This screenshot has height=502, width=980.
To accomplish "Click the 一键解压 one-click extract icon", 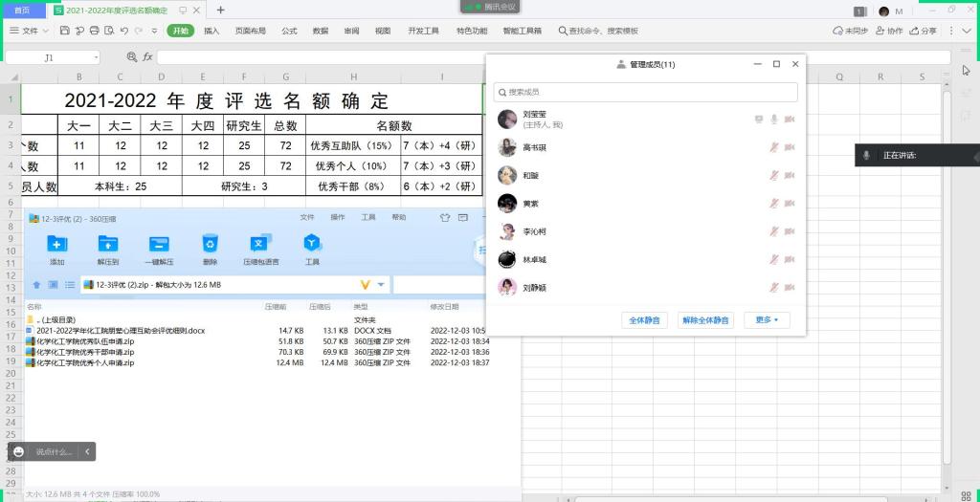I will click(x=159, y=245).
